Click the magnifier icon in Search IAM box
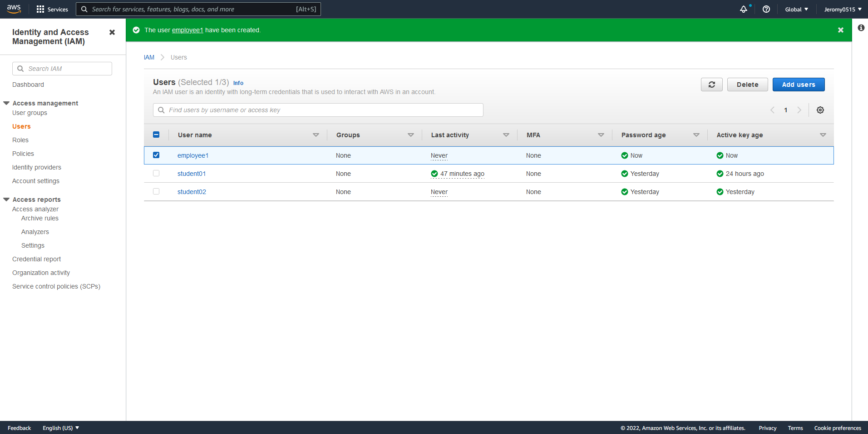Image resolution: width=868 pixels, height=434 pixels. tap(20, 69)
